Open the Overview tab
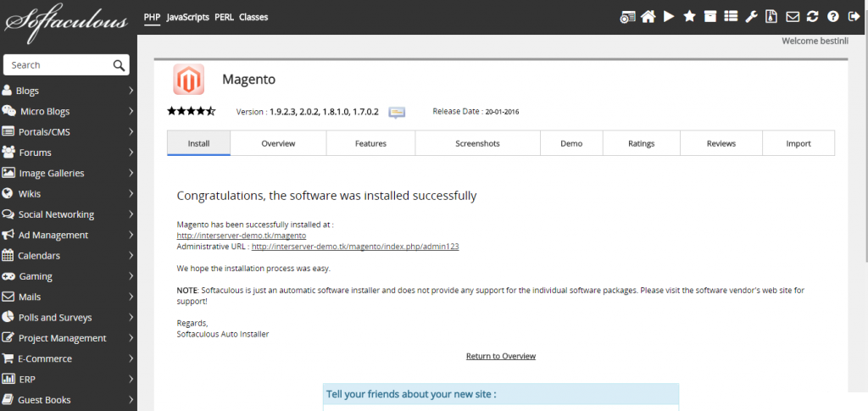Viewport: 868px width, 411px height. pos(278,143)
